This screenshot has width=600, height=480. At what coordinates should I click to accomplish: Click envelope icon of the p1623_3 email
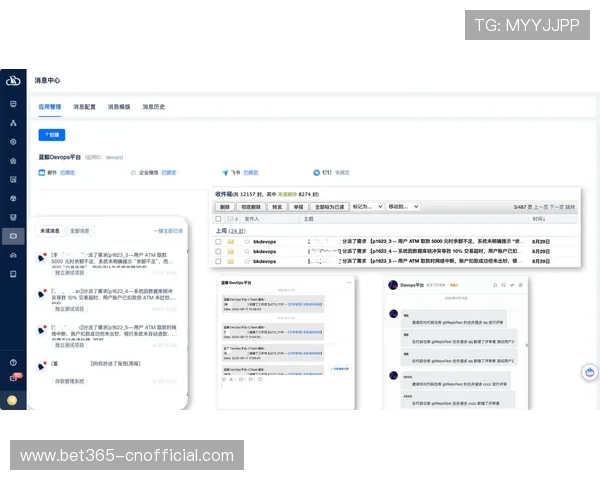pos(231,242)
